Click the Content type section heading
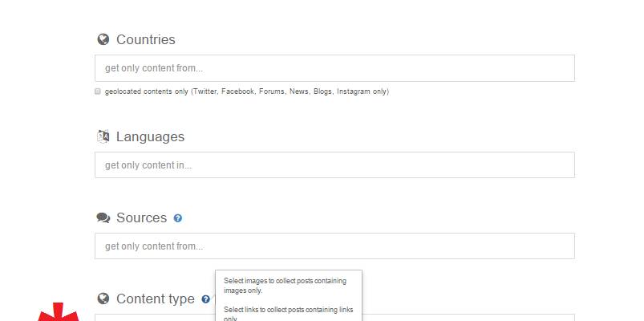 [x=155, y=299]
